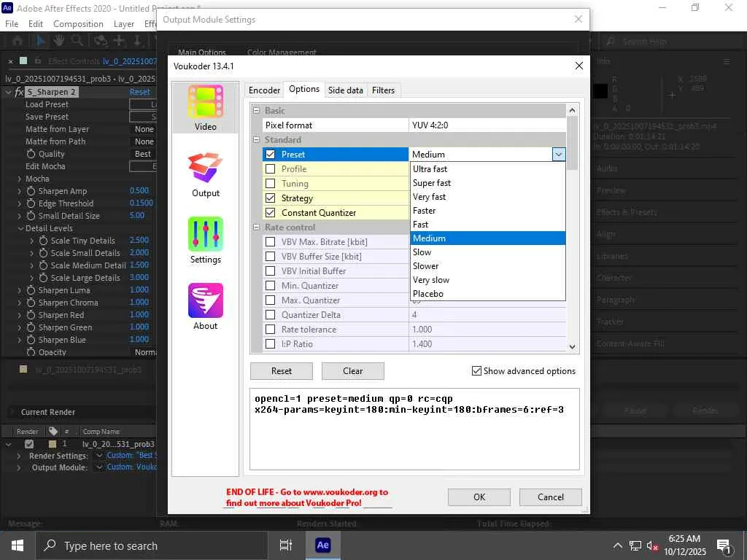Image resolution: width=747 pixels, height=560 pixels.
Task: Click the Cancel button
Action: [550, 497]
